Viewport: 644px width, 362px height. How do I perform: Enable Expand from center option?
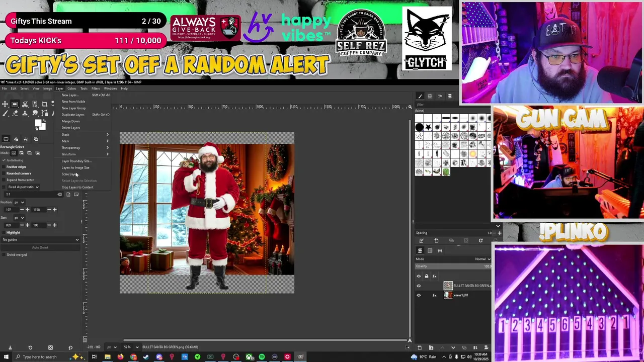(4, 180)
